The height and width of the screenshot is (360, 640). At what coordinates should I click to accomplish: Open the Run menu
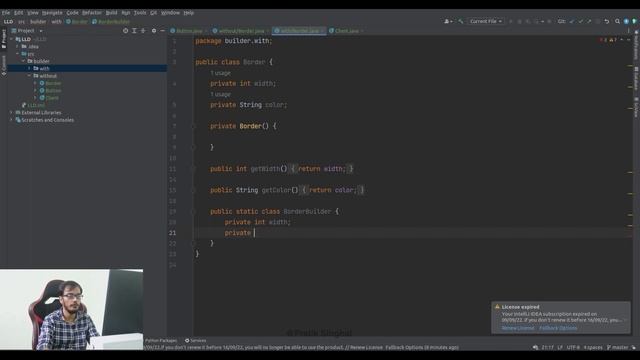click(x=126, y=13)
